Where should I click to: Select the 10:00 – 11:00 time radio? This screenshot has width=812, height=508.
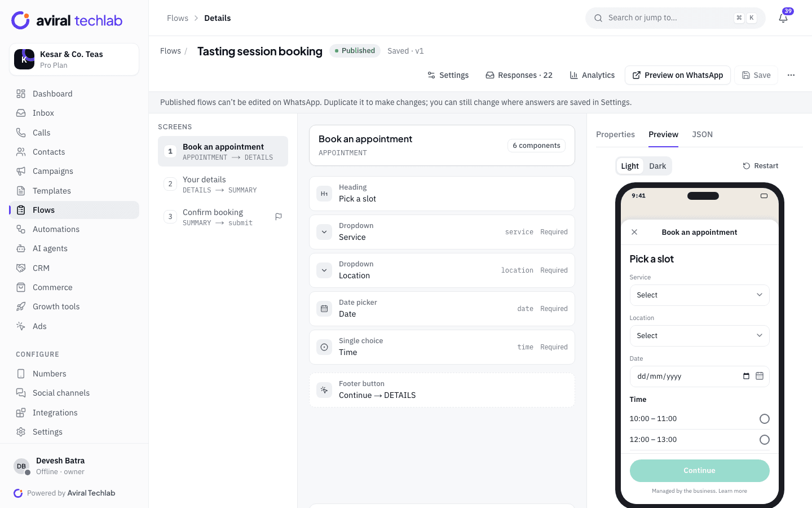coord(764,419)
